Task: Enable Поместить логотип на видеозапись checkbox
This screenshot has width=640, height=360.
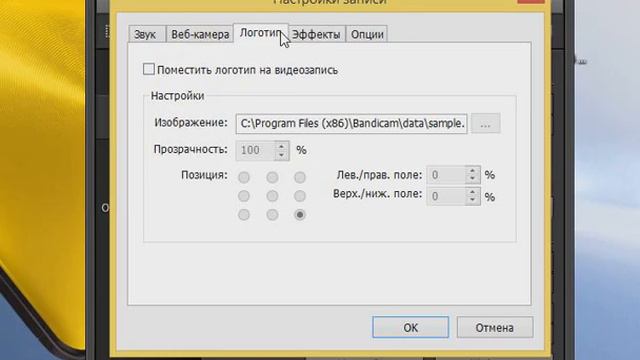Action: [149, 69]
